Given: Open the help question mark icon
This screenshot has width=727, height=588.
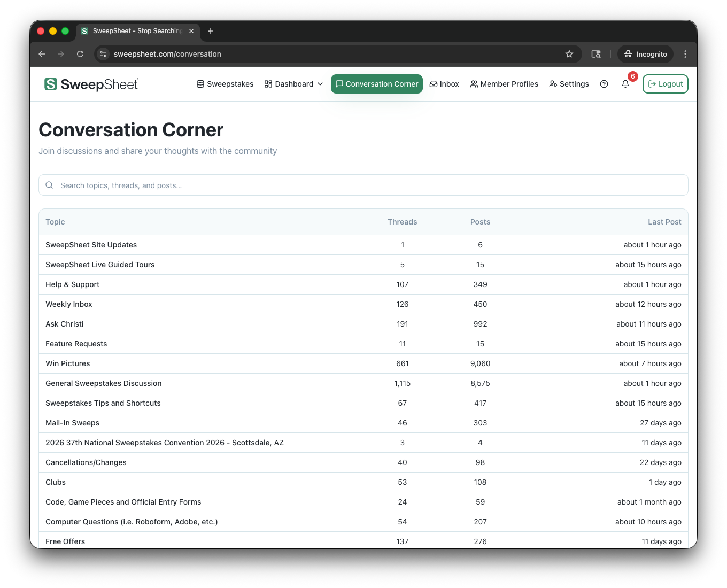Looking at the screenshot, I should coord(604,84).
